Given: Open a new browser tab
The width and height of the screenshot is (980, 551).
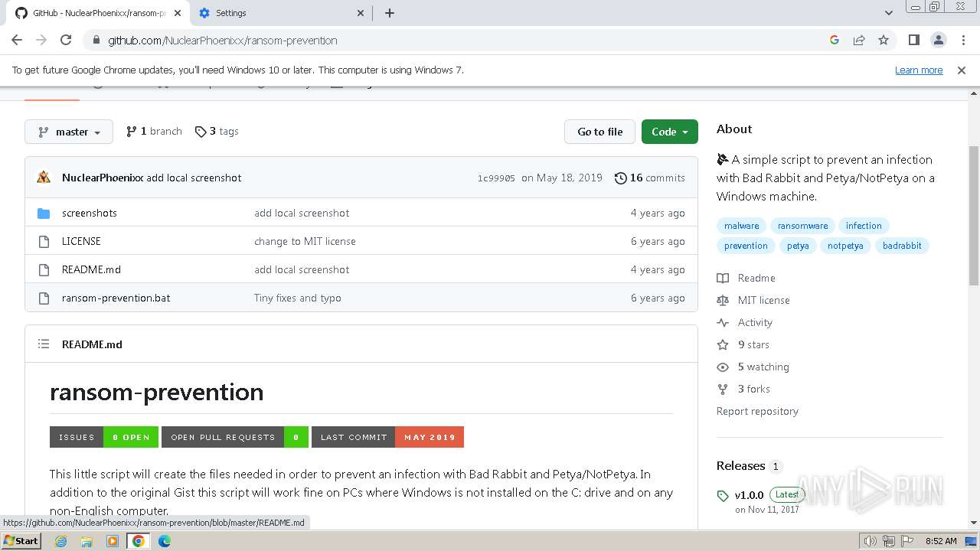Looking at the screenshot, I should (x=389, y=13).
